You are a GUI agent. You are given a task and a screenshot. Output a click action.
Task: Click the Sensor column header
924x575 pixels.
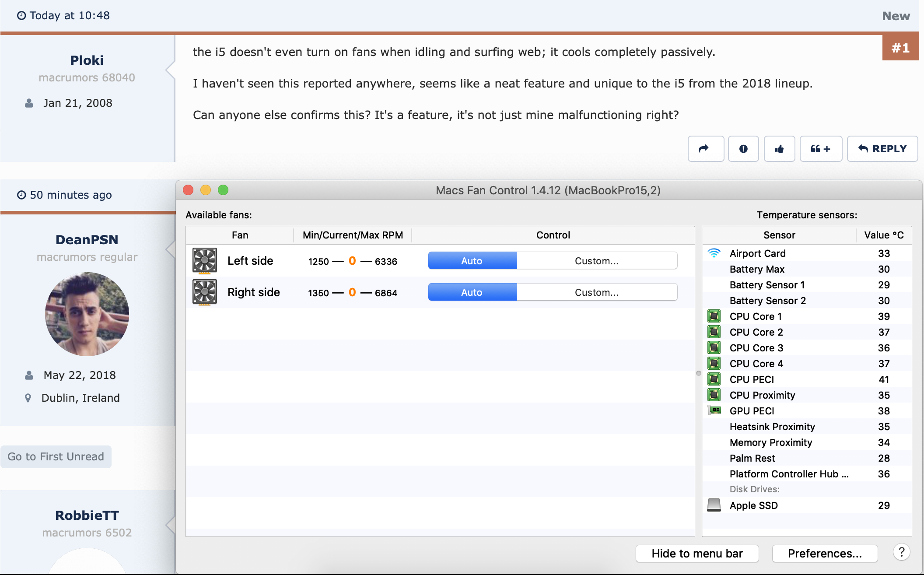(x=779, y=235)
